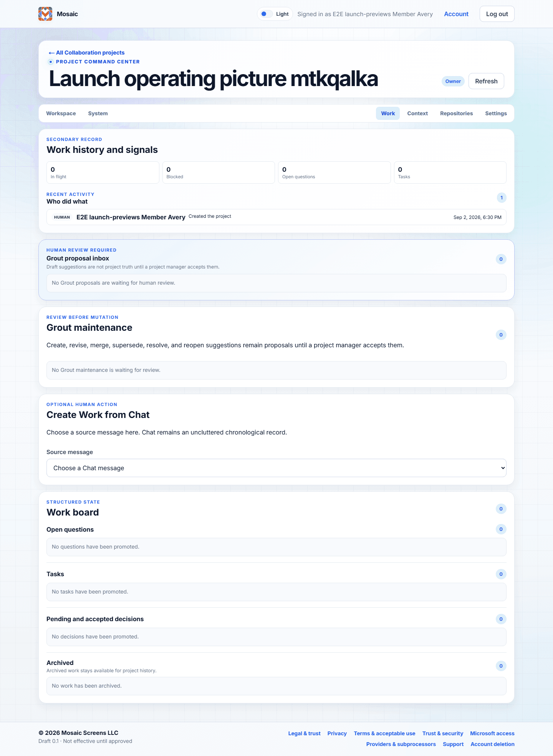Open the Repositories tab

pos(456,113)
